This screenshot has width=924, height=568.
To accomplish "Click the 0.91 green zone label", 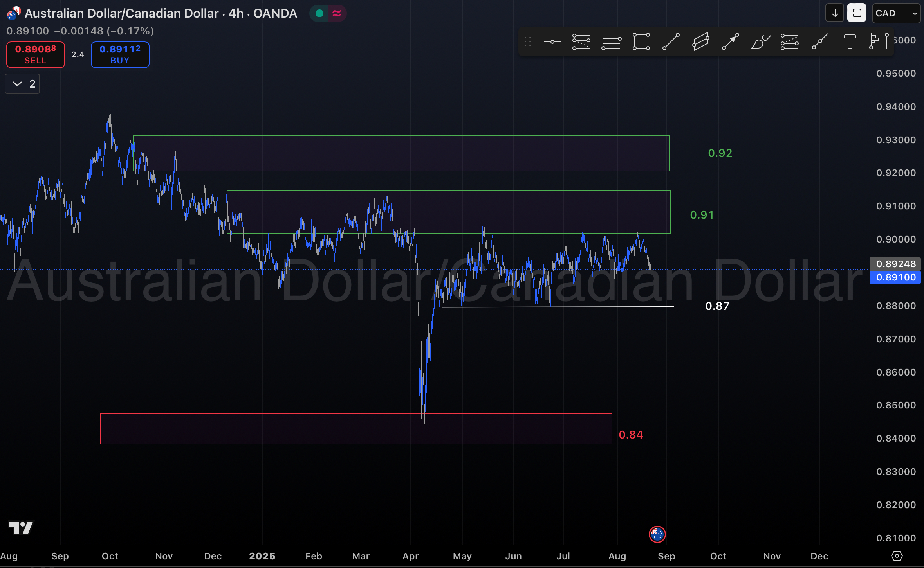I will [x=702, y=215].
